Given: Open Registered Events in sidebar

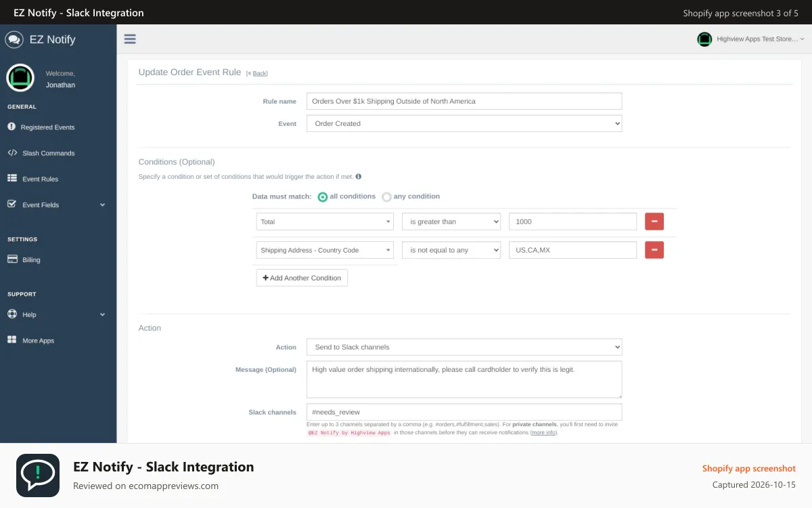Looking at the screenshot, I should click(48, 127).
